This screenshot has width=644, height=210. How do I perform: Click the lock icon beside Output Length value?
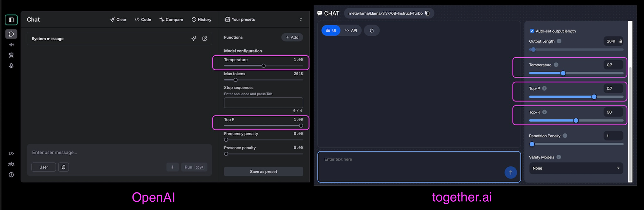pyautogui.click(x=621, y=41)
